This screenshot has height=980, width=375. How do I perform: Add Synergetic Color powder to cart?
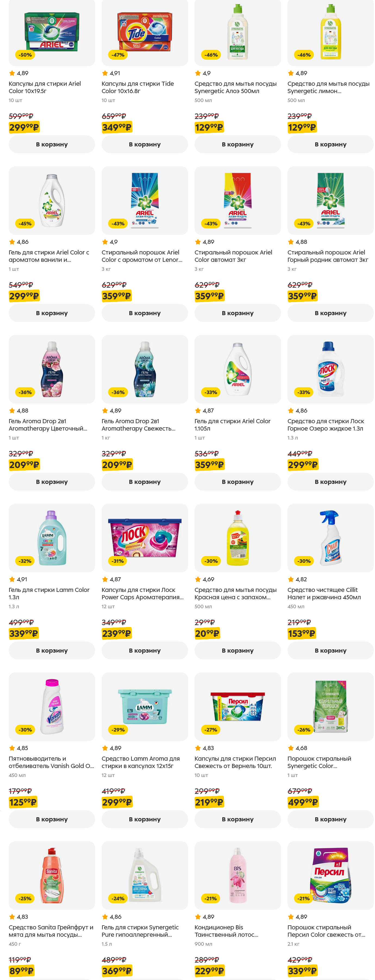(330, 819)
